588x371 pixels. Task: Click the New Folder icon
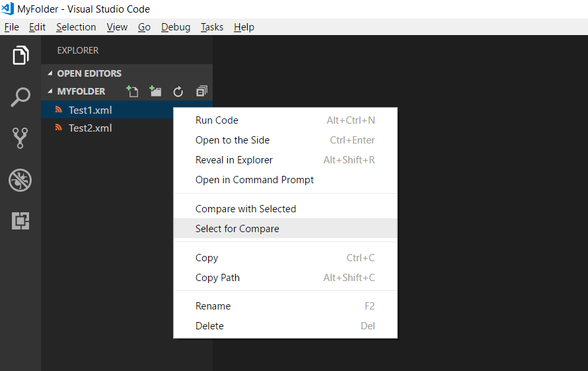click(155, 91)
